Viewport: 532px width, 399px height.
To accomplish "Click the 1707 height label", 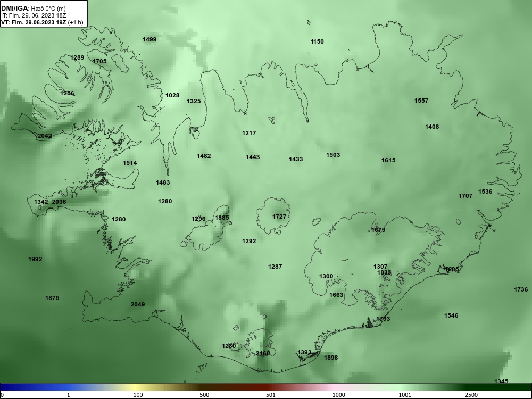I will (x=465, y=196).
